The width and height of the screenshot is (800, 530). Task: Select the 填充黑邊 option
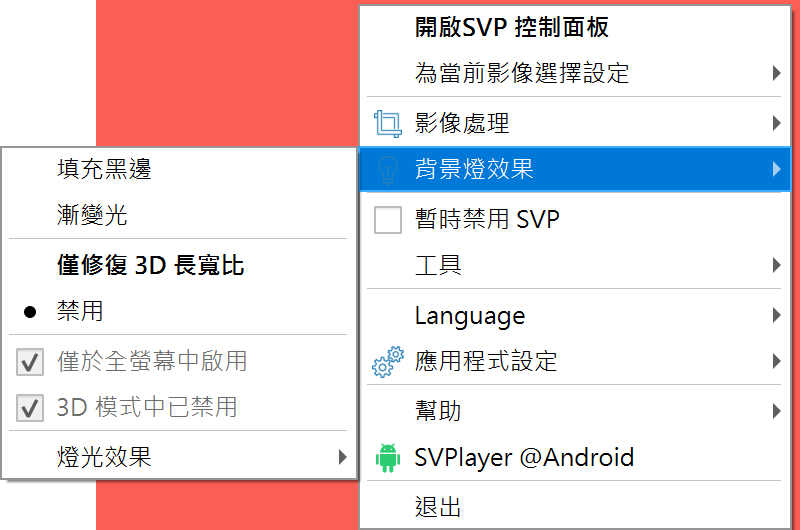pos(179,169)
